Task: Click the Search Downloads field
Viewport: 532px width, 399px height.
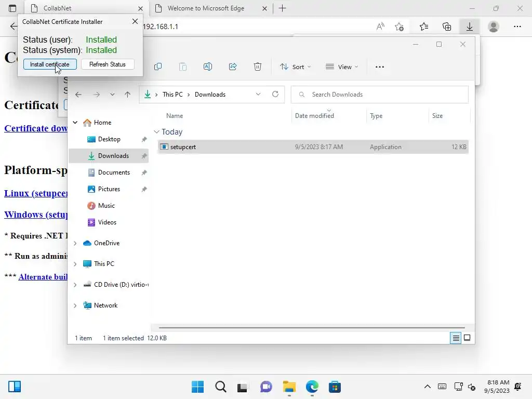Action: click(x=380, y=95)
